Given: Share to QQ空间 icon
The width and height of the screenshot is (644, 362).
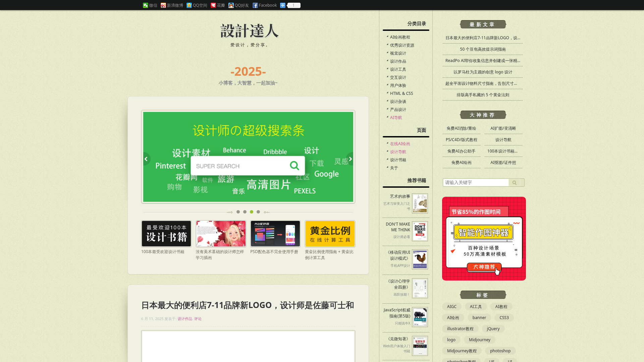Looking at the screenshot, I should (189, 5).
